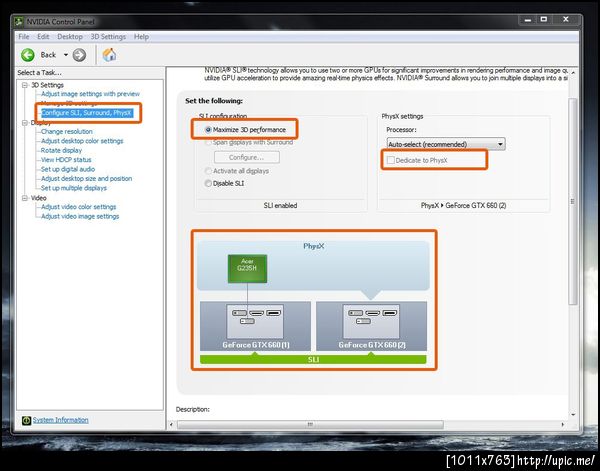Click the vertical scrollbar thumb
Viewport: 600px width, 471px height.
572,201
